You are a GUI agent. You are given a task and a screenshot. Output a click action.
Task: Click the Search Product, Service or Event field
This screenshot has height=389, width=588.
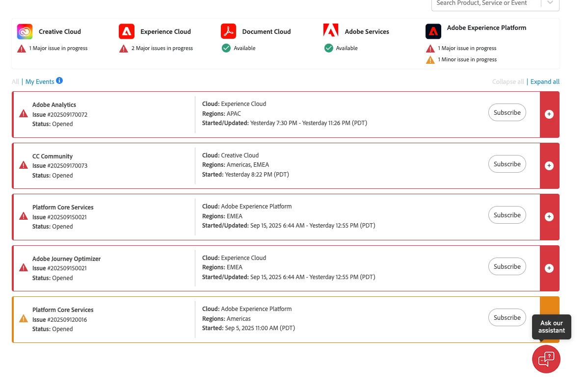(x=486, y=3)
